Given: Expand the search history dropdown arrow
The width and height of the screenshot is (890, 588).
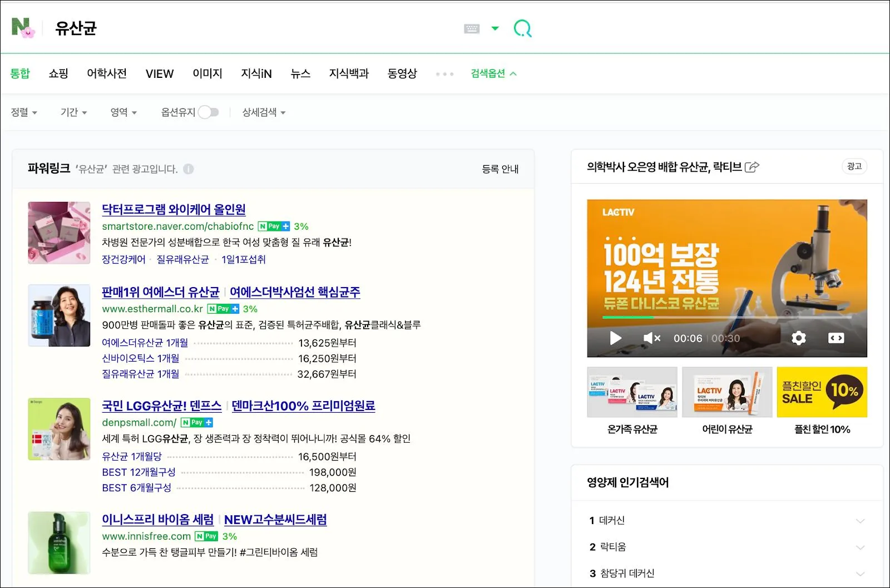Looking at the screenshot, I should click(495, 28).
